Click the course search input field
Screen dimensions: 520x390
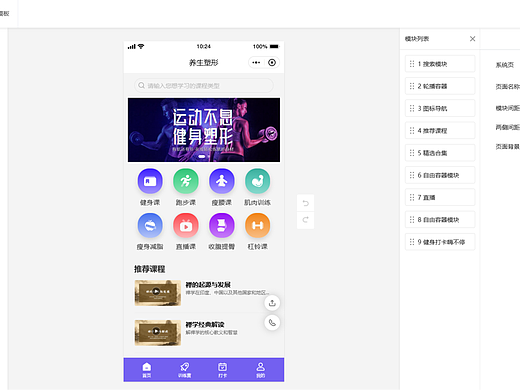tap(204, 86)
